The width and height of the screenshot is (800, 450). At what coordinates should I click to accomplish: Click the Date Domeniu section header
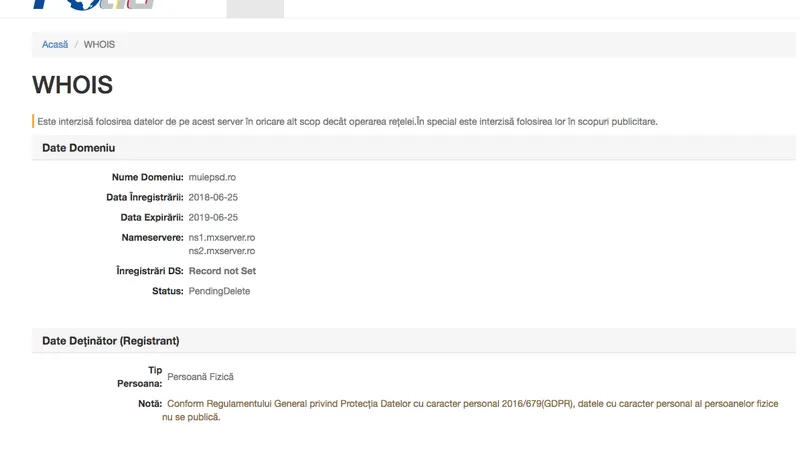click(x=414, y=148)
